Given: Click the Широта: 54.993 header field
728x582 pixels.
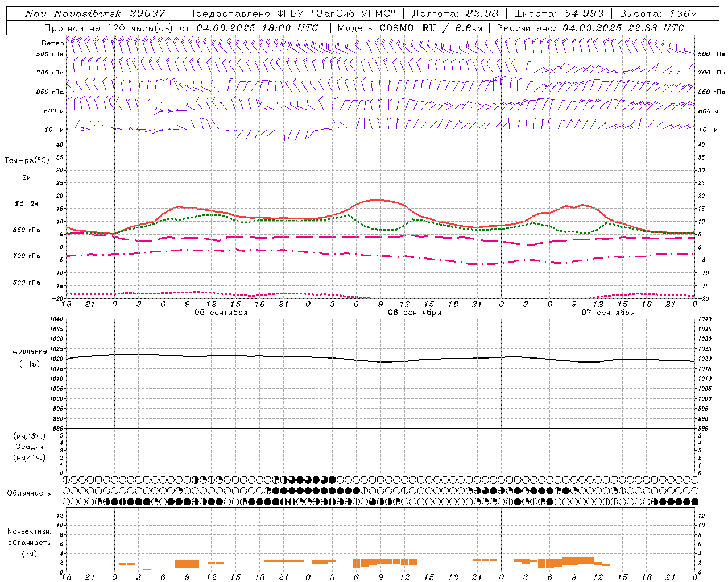Looking at the screenshot, I should pos(559,14).
